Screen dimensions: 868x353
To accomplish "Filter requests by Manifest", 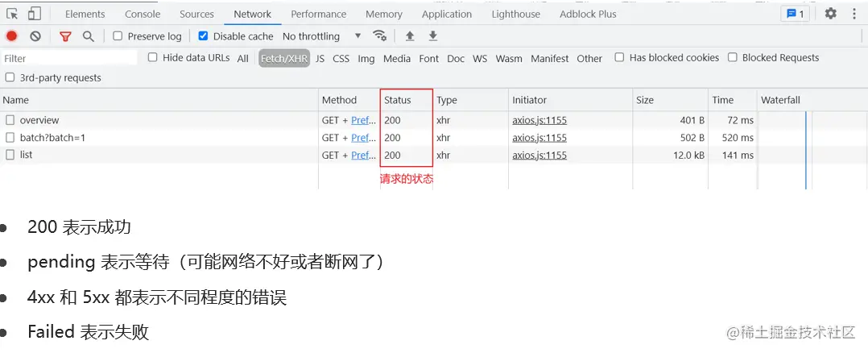I will 550,58.
